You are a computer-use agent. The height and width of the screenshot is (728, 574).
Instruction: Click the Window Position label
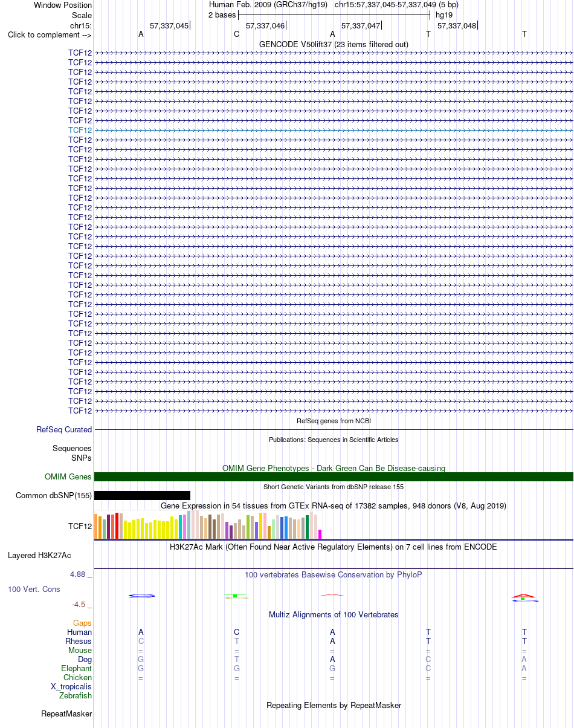point(63,5)
